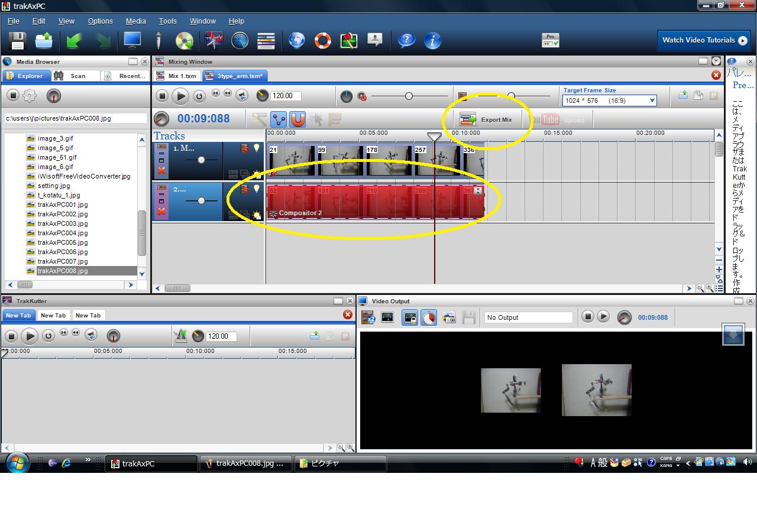The image size is (757, 532).
Task: Toggle the light bulb on track 2
Action: coord(257,189)
